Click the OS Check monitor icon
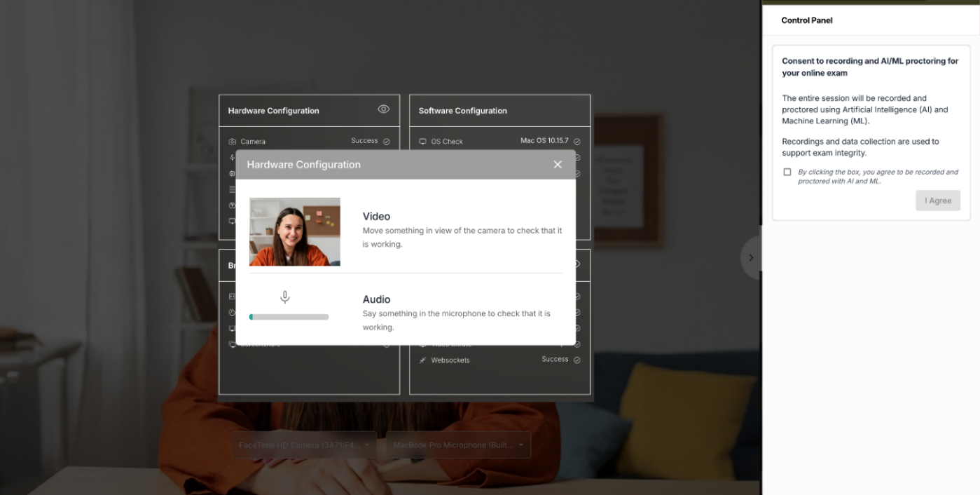 [422, 142]
